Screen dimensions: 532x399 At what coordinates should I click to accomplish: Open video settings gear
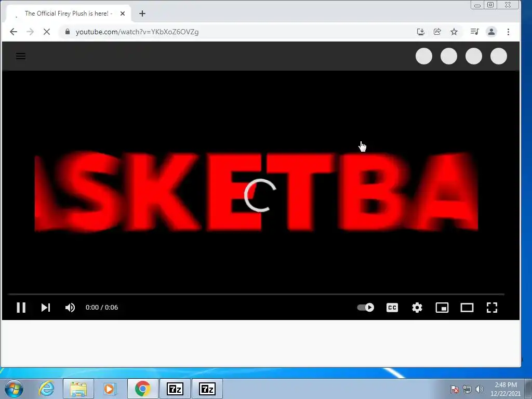pos(417,308)
